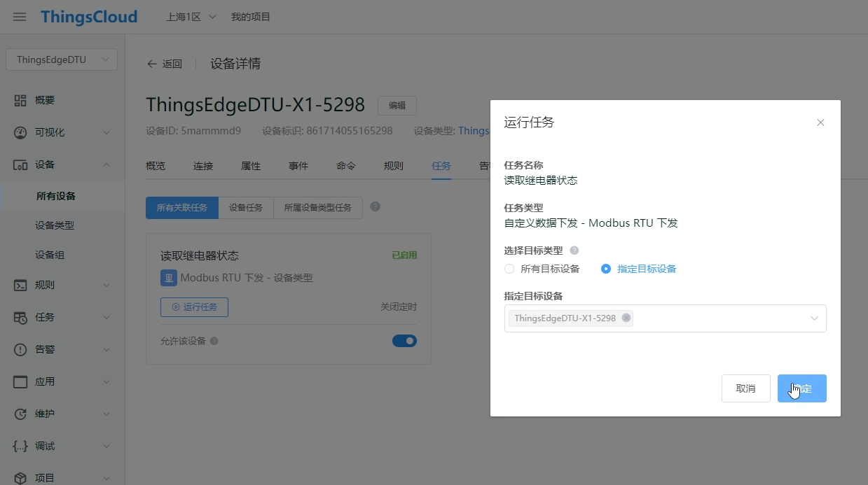The width and height of the screenshot is (868, 485).
Task: Click the help icon next to 选择目标类型
Action: click(574, 251)
